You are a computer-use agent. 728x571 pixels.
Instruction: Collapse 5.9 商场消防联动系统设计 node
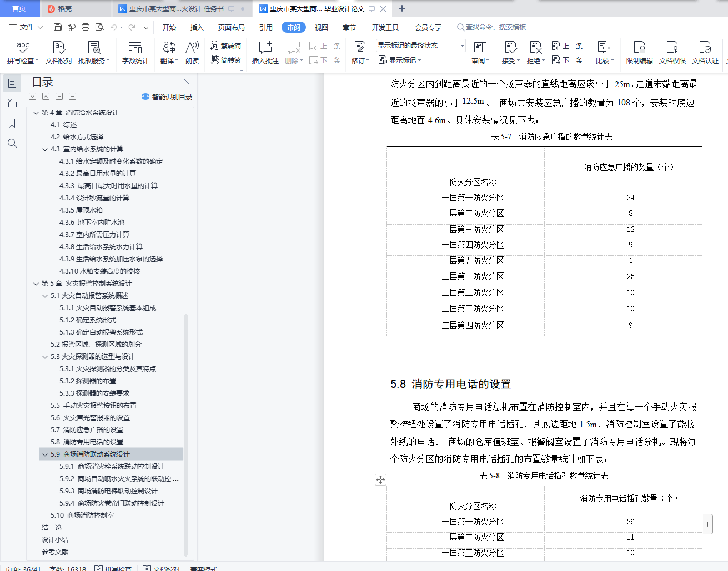coord(45,454)
